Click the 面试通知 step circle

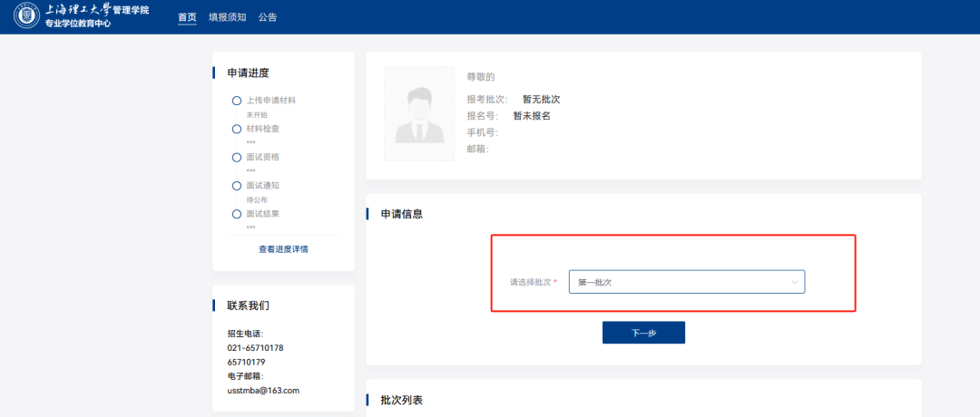click(236, 186)
